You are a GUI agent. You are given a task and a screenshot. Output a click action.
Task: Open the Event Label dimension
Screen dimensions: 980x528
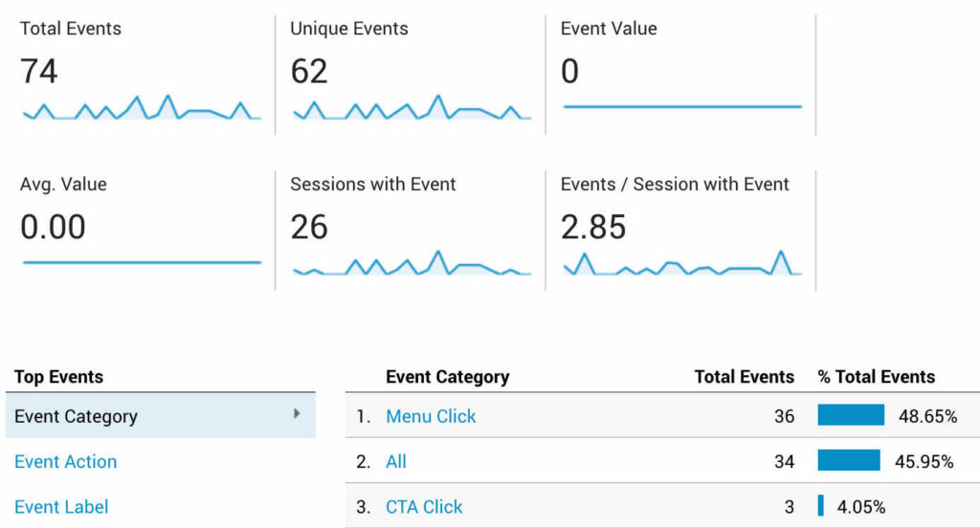click(x=62, y=507)
